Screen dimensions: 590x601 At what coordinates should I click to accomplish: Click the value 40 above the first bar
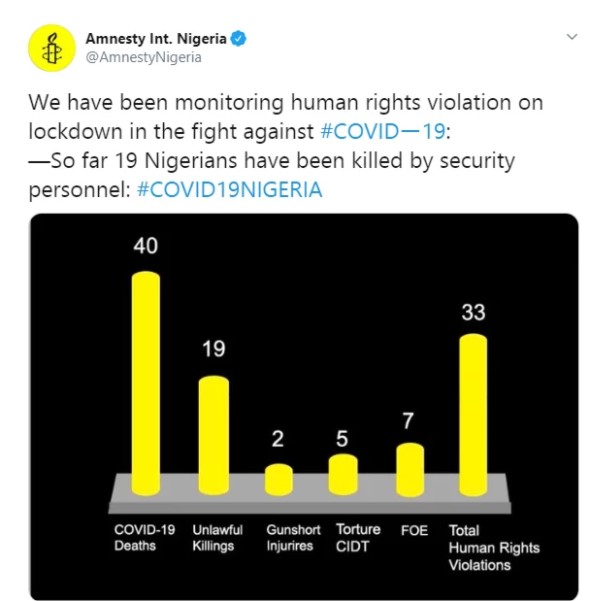pyautogui.click(x=146, y=246)
